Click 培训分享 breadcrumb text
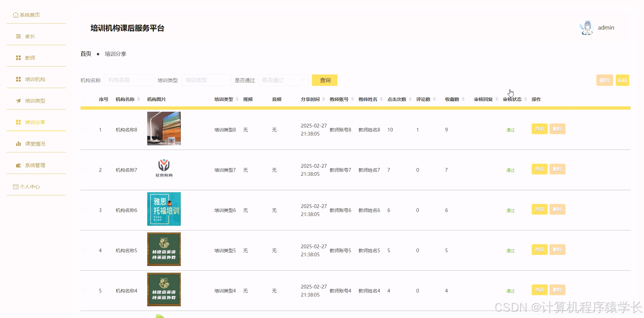 click(115, 54)
